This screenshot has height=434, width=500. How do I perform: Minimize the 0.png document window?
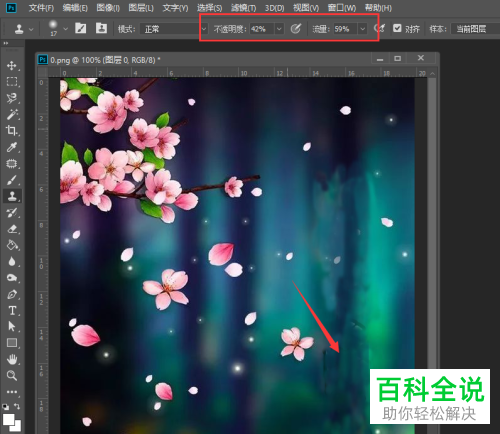pyautogui.click(x=380, y=59)
